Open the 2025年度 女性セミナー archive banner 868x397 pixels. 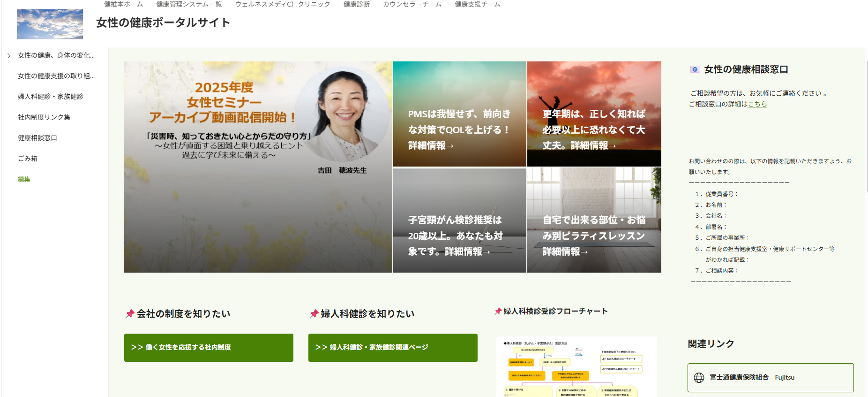point(258,167)
